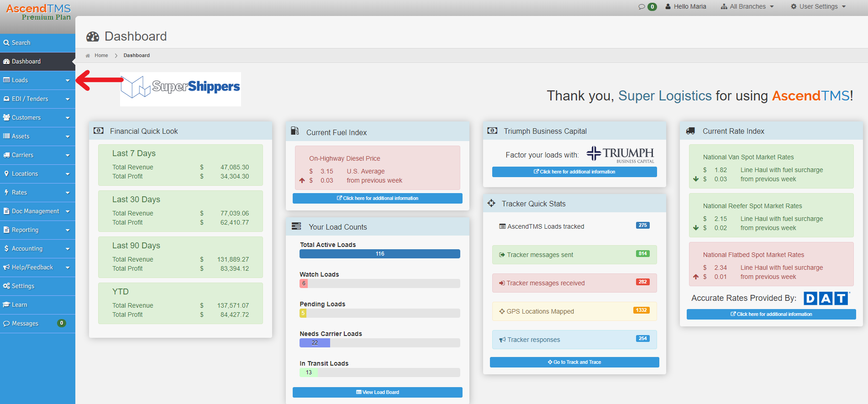Expand the Doc Management arrow
Viewport: 868px width, 404px height.
coord(68,211)
